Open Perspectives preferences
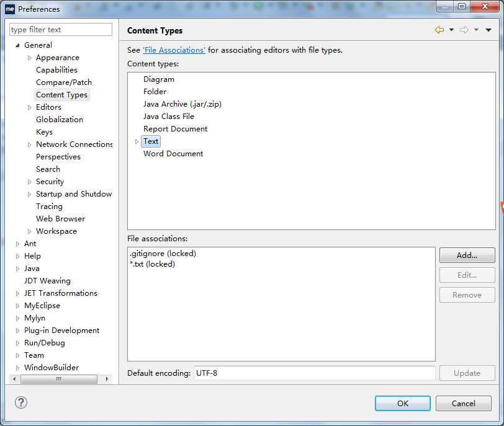This screenshot has width=504, height=426. (x=58, y=157)
